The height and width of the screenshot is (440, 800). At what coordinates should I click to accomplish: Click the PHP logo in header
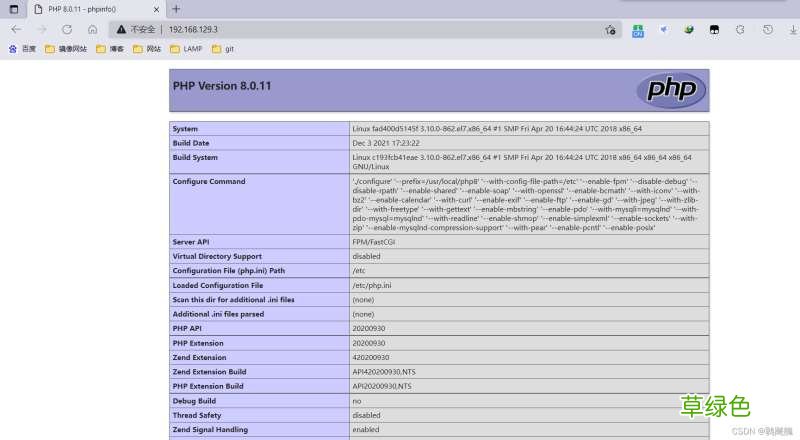point(671,90)
